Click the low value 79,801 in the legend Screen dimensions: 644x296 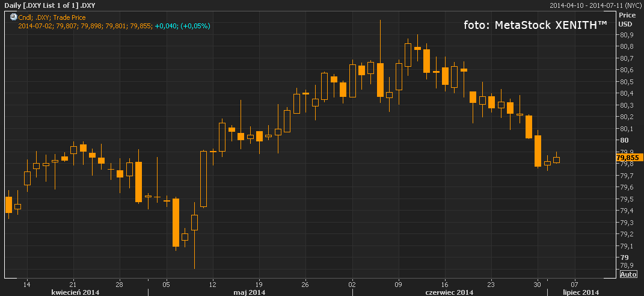[116, 26]
